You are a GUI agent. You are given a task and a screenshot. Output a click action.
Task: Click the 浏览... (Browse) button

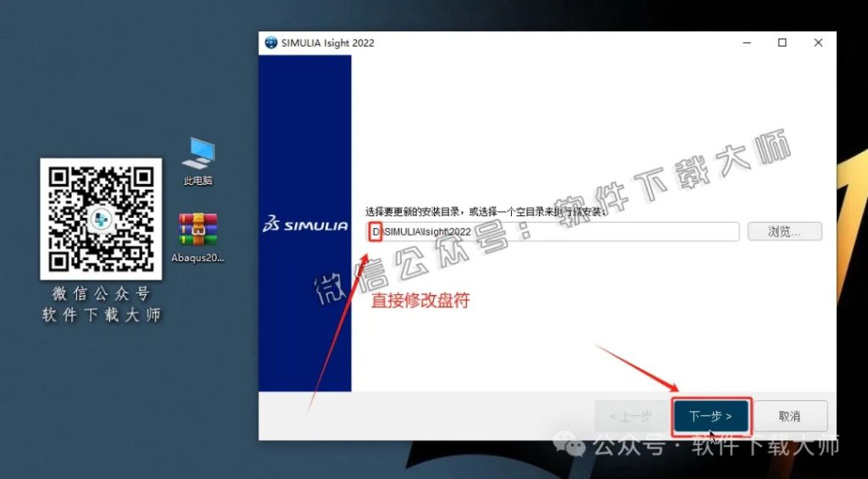pyautogui.click(x=784, y=231)
